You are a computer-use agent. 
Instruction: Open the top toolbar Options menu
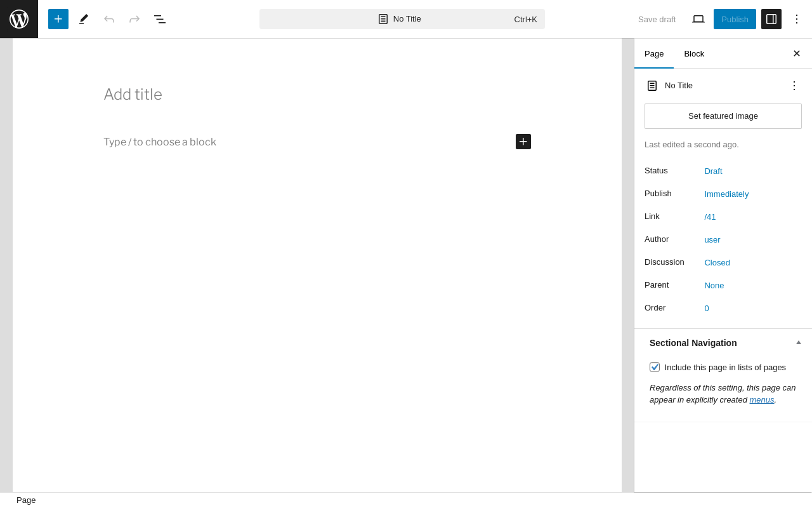tap(797, 19)
